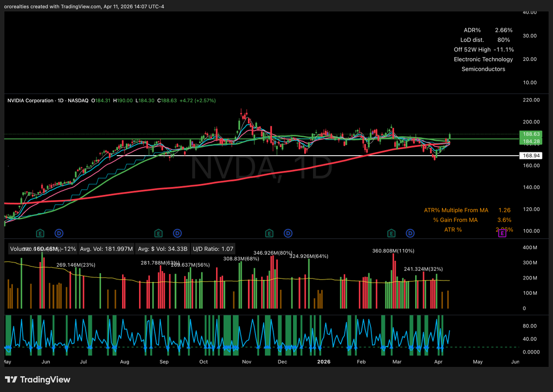Click the Avg: $ Vol: 34.33B label
Image resolution: width=553 pixels, height=392 pixels.
pyautogui.click(x=163, y=249)
